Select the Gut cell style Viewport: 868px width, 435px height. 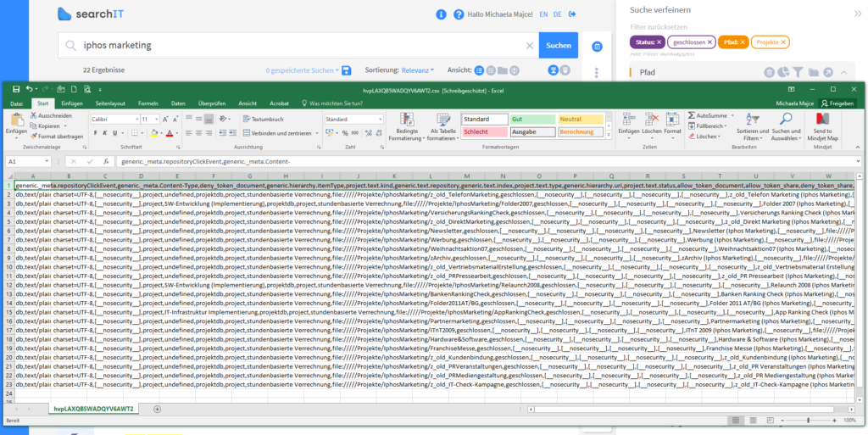tap(532, 119)
